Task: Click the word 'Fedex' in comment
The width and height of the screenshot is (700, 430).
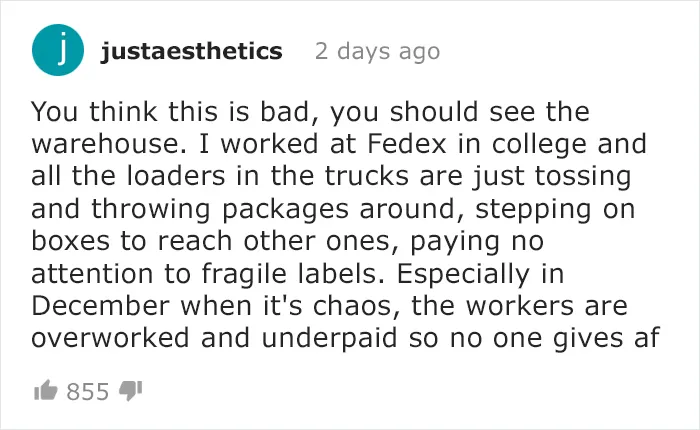Action: (407, 144)
